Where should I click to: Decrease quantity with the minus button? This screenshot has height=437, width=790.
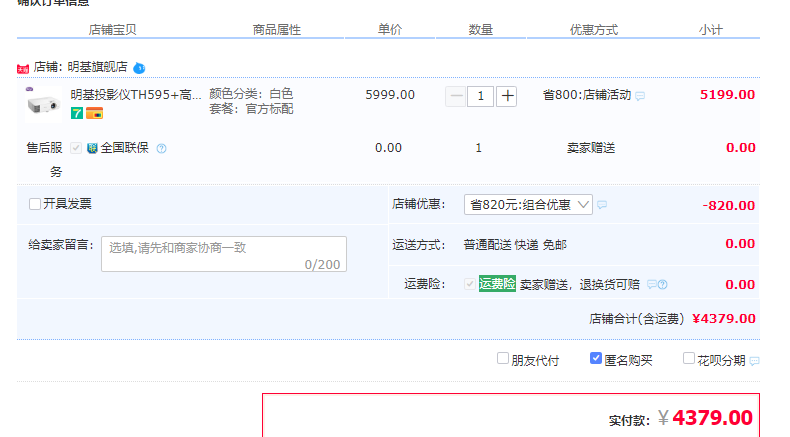(x=455, y=96)
